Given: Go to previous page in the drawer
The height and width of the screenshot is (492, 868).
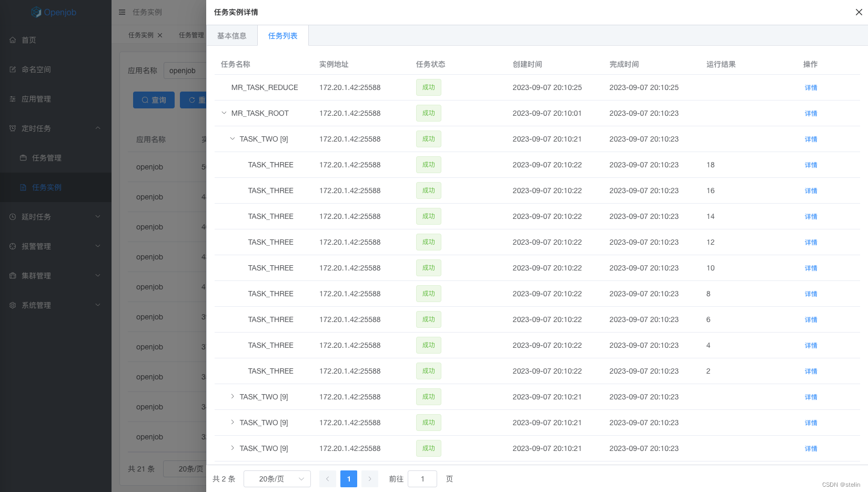Looking at the screenshot, I should coord(328,479).
